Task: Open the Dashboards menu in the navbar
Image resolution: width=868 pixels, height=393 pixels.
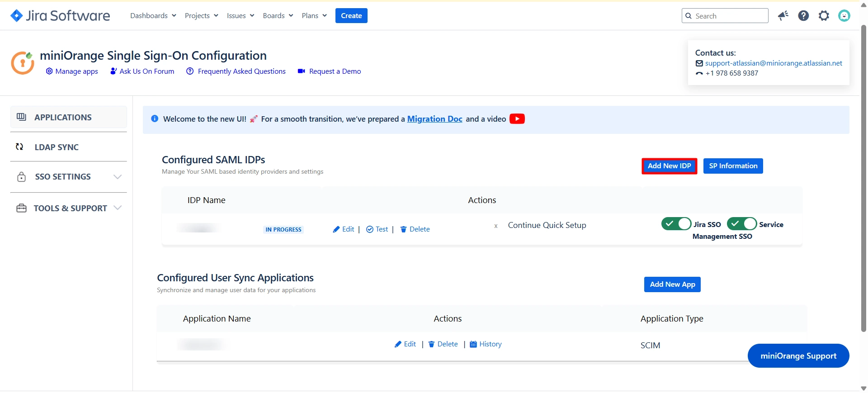Action: [153, 16]
